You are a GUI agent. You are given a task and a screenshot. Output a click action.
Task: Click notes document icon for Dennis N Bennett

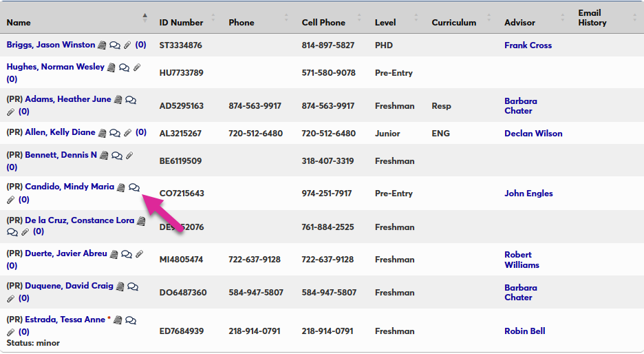(104, 156)
